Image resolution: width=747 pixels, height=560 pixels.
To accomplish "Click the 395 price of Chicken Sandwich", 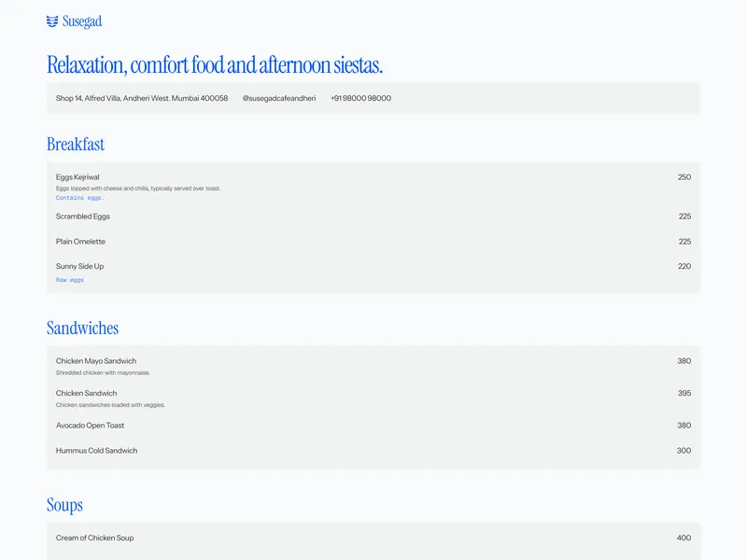I will [684, 393].
